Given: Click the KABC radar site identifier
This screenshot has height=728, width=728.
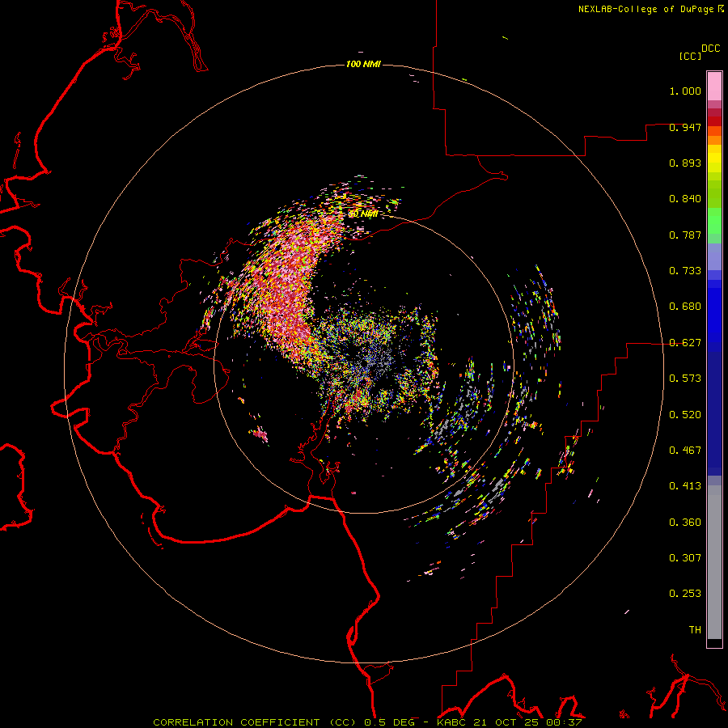Looking at the screenshot, I should 451,722.
